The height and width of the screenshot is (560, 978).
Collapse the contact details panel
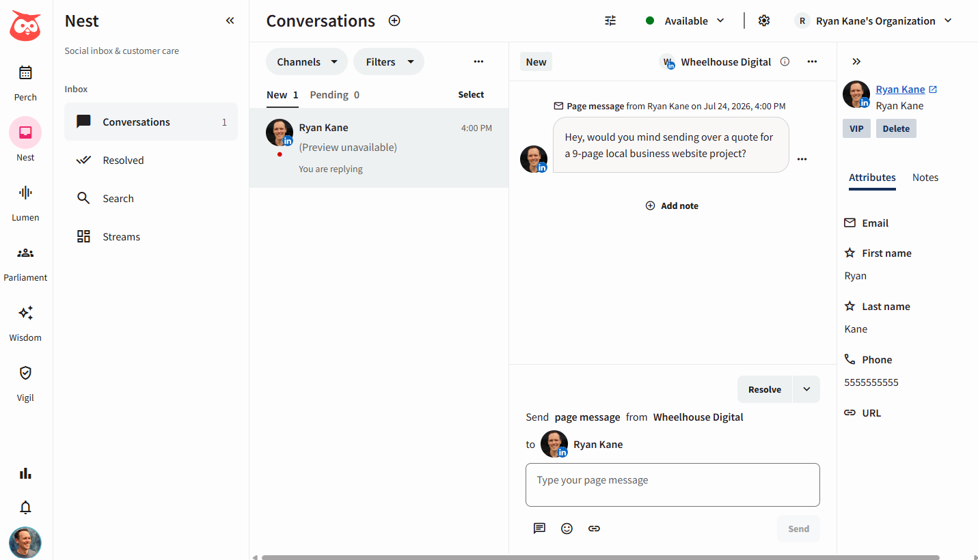coord(856,61)
